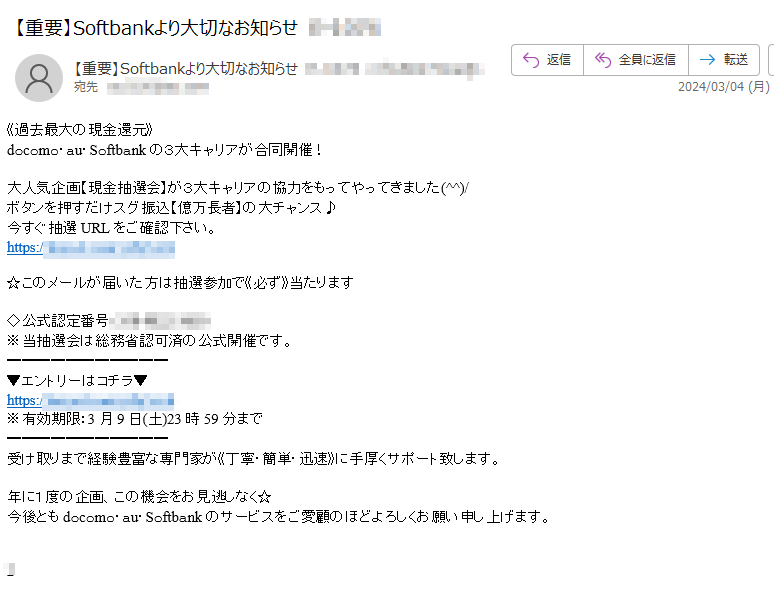Viewport: 774px width, 597px height.
Task: Select the sender name 【重要】Softbankより大切なお知らせ
Action: tap(185, 69)
